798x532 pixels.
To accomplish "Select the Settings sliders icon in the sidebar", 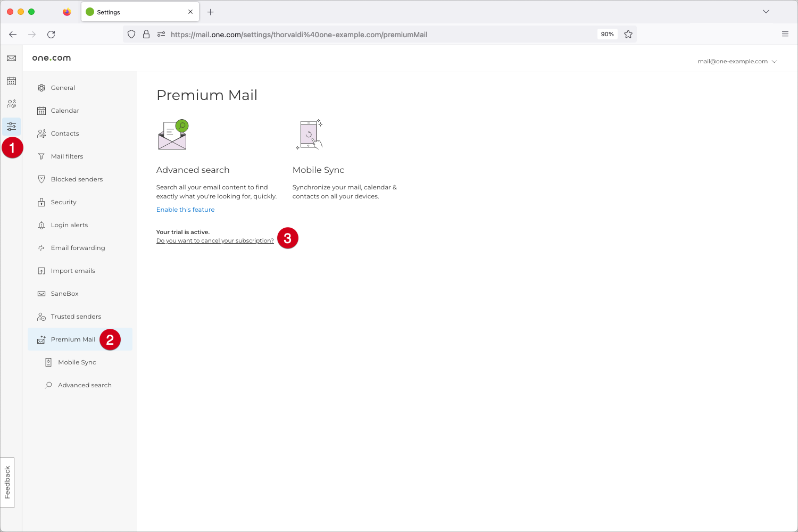I will tap(11, 126).
